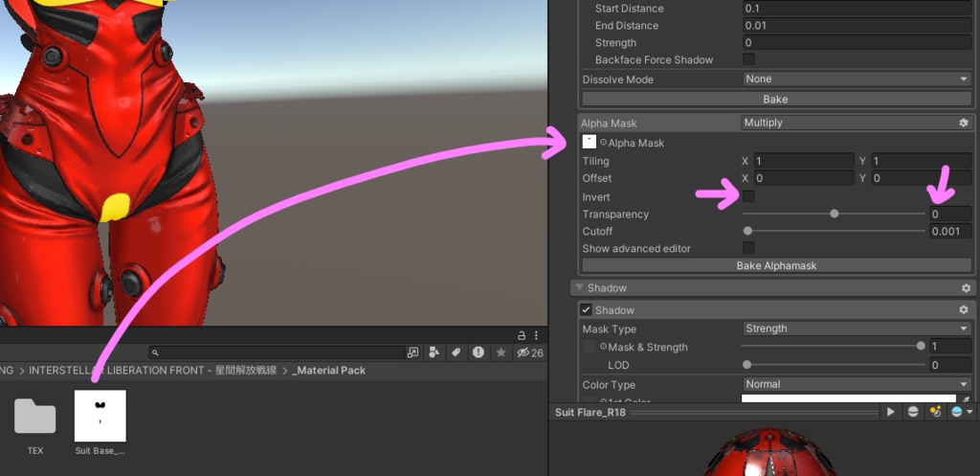980x476 pixels.
Task: Open gear settings for the Shadow foldout header
Action: 967,288
